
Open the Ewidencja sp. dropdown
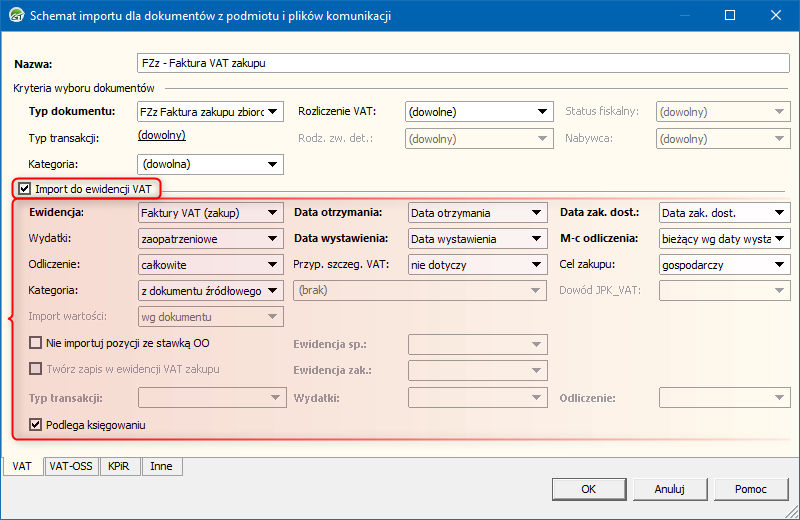tap(478, 344)
